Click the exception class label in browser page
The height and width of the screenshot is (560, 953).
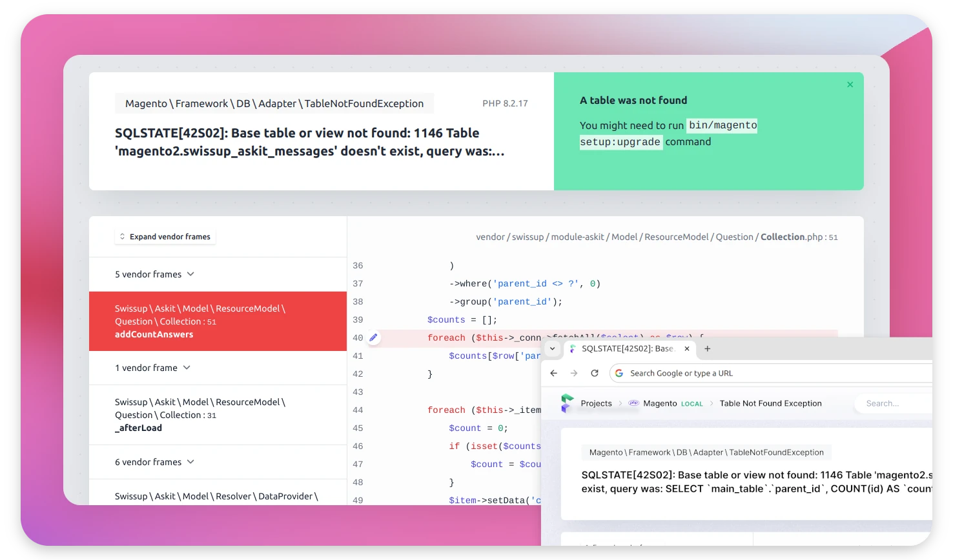(x=706, y=452)
